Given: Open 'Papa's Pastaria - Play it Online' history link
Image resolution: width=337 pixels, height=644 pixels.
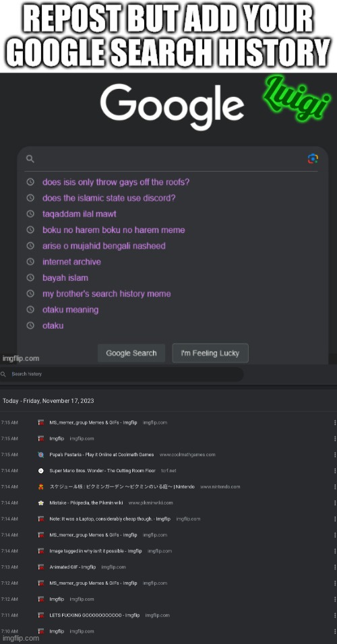Looking at the screenshot, I should 102,455.
